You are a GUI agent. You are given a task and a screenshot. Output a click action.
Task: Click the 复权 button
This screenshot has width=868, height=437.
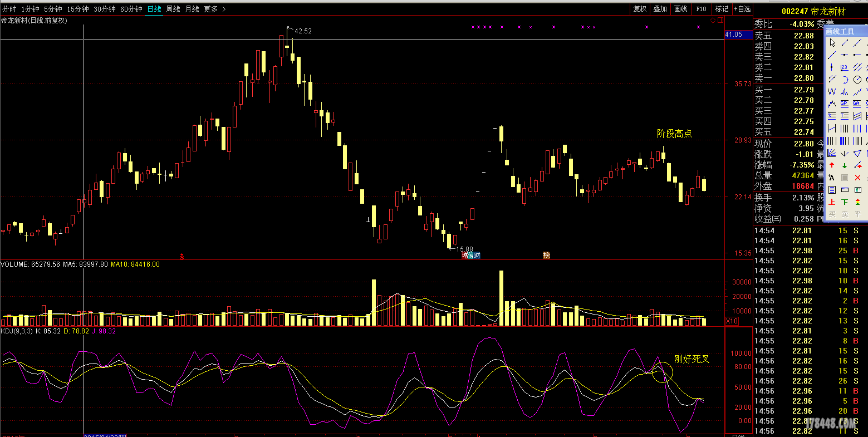tap(640, 9)
